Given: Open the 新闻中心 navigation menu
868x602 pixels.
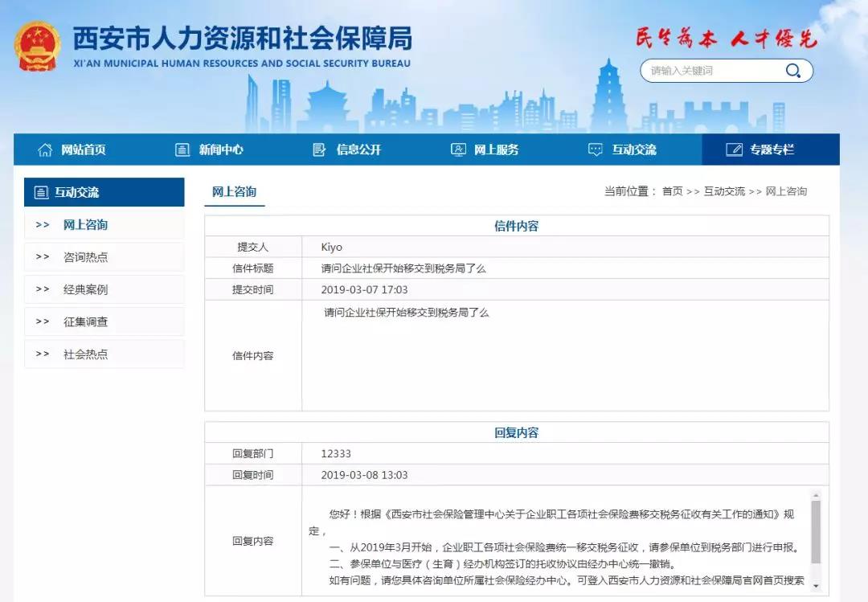Looking at the screenshot, I should click(x=209, y=149).
